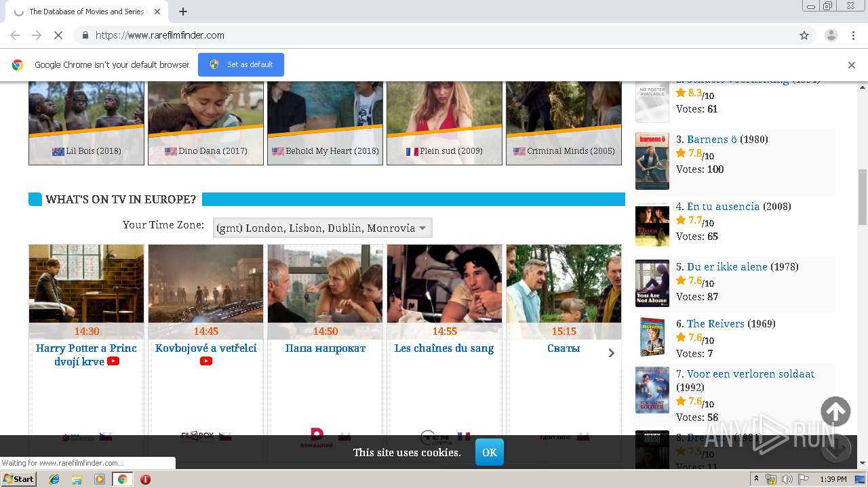Click the En tu ausencia poster
This screenshot has width=868, height=488.
tap(652, 224)
